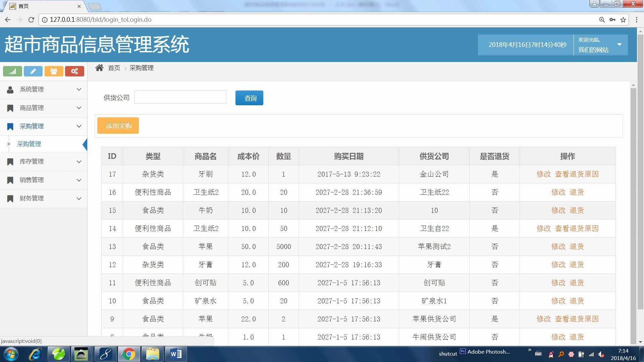Image resolution: width=644 pixels, height=362 pixels.
Task: Click the bookmark icon beside 商品管理
Action: pos(10,108)
